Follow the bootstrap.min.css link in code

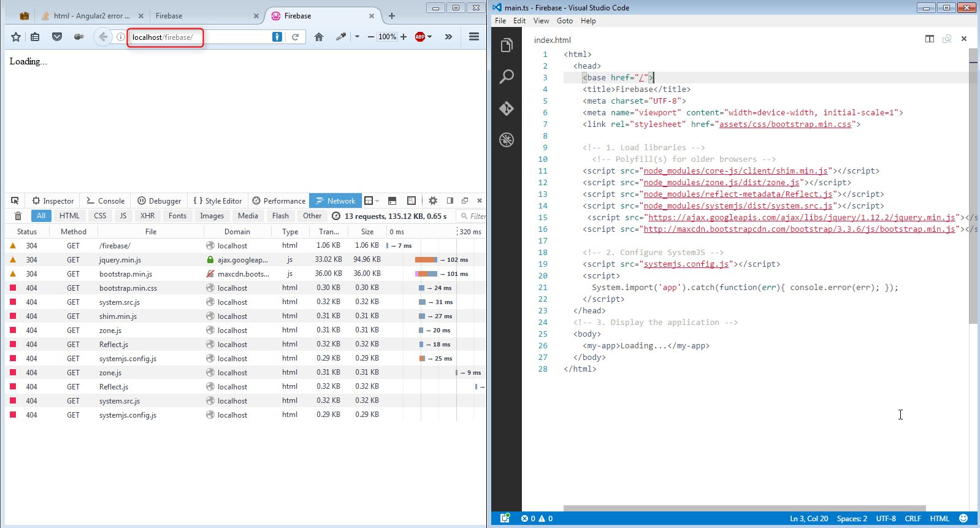tap(786, 124)
